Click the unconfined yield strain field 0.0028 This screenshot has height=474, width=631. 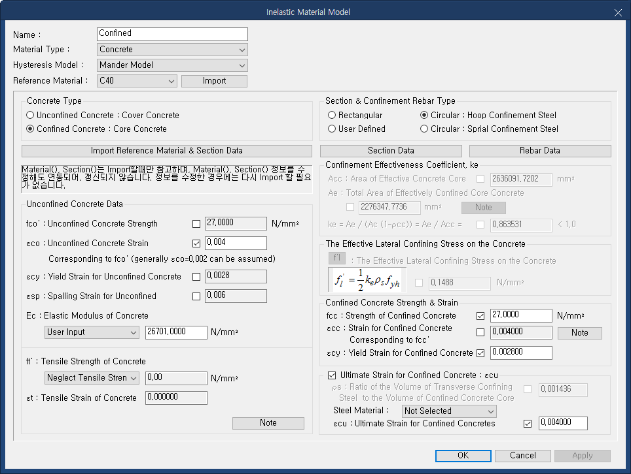coord(236,276)
